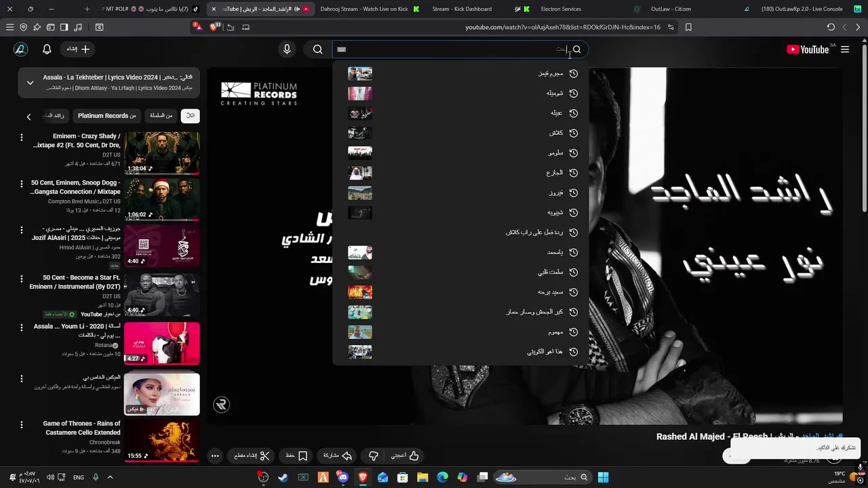Open options for Game of Thrones video

click(21, 424)
